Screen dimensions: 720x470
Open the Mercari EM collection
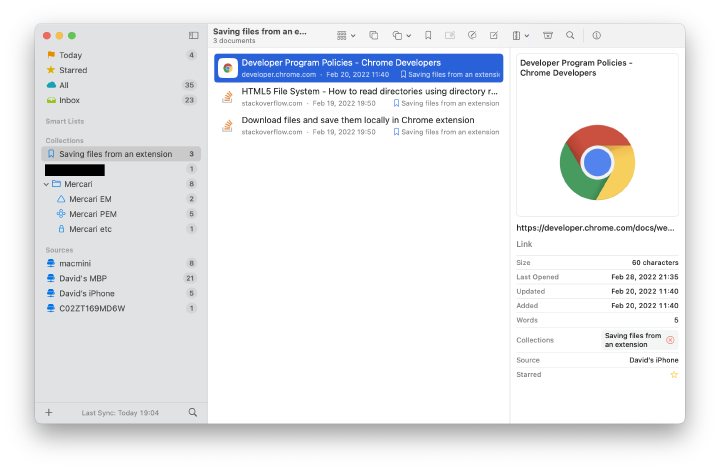121,199
